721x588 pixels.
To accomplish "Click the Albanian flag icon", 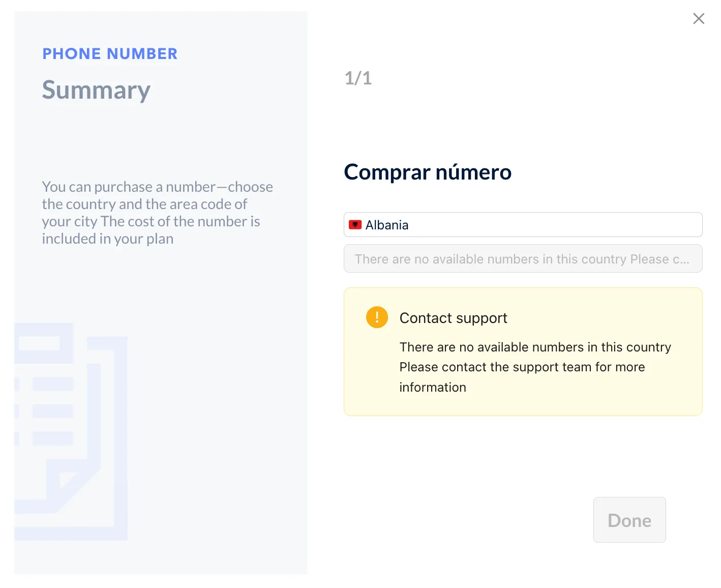I will [355, 225].
